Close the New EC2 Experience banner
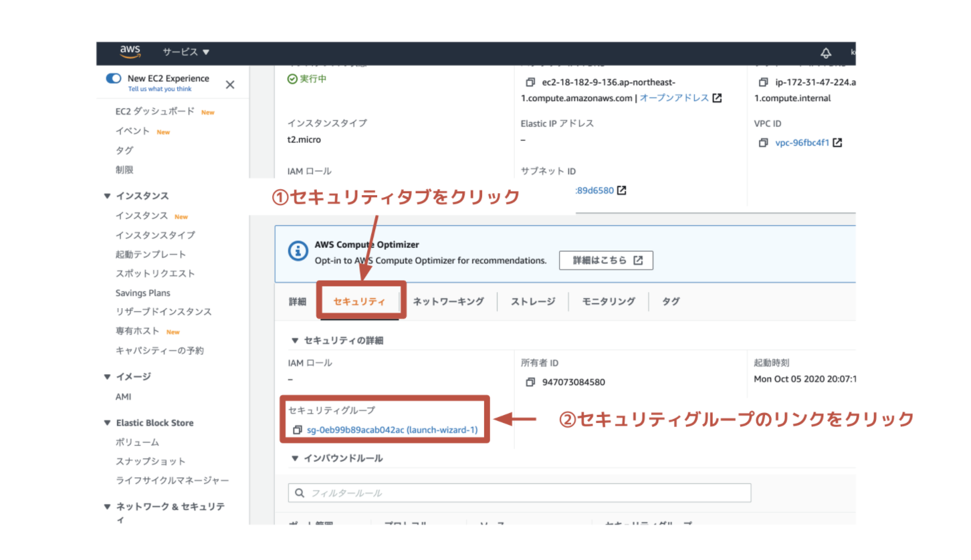971x560 pixels. point(230,85)
